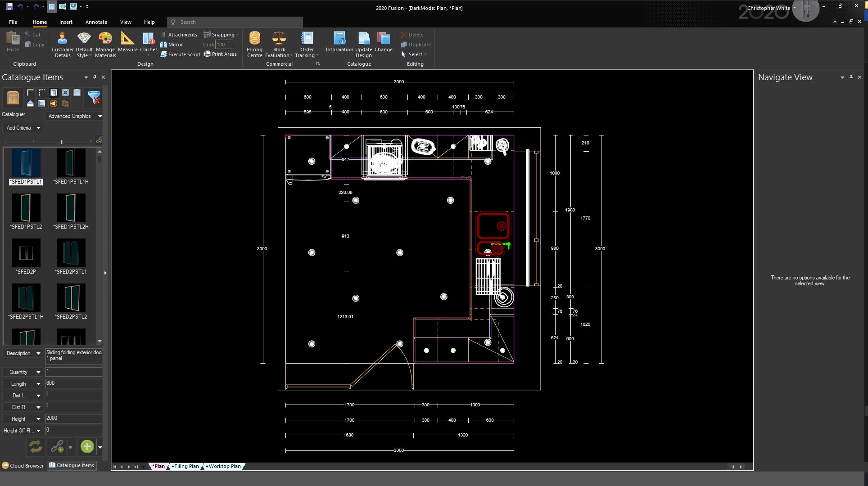Click the Duplicate button
This screenshot has width=868, height=486.
point(416,45)
